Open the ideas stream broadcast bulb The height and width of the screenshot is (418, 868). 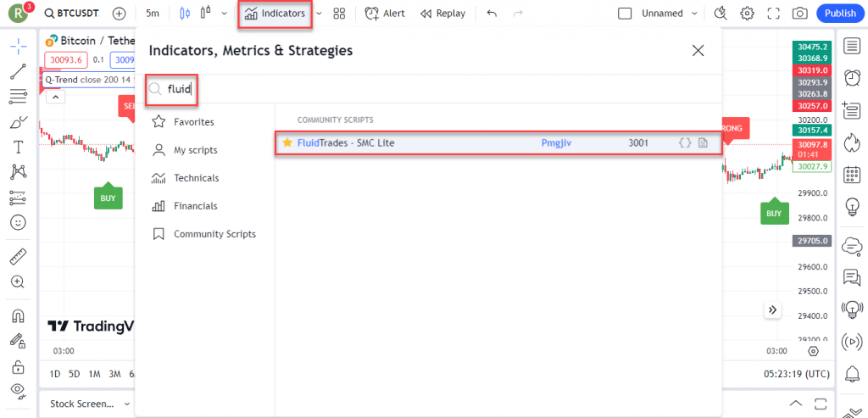[851, 309]
